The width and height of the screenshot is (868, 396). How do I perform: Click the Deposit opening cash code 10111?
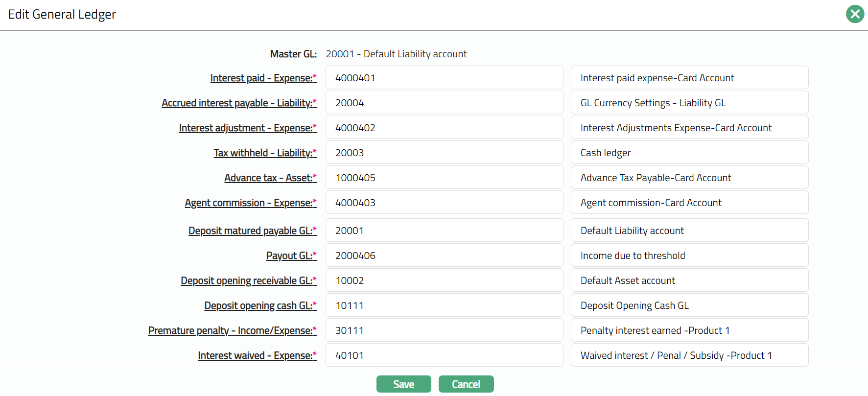tap(444, 305)
